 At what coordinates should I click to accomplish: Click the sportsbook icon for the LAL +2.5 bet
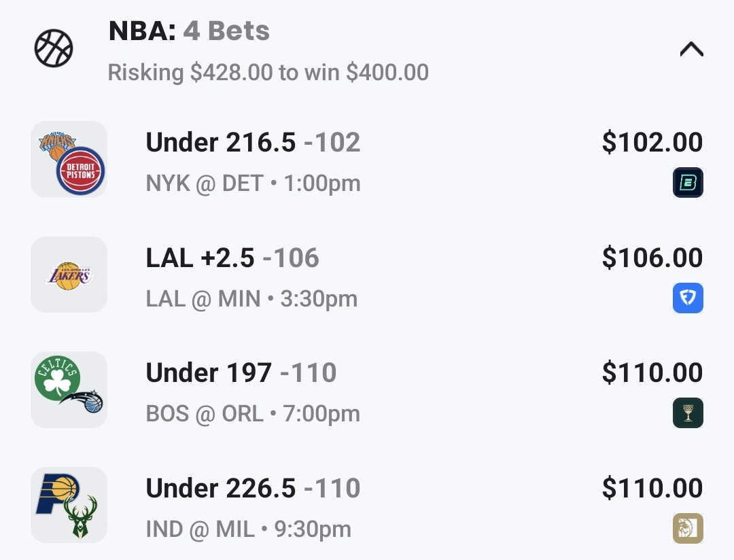click(688, 298)
